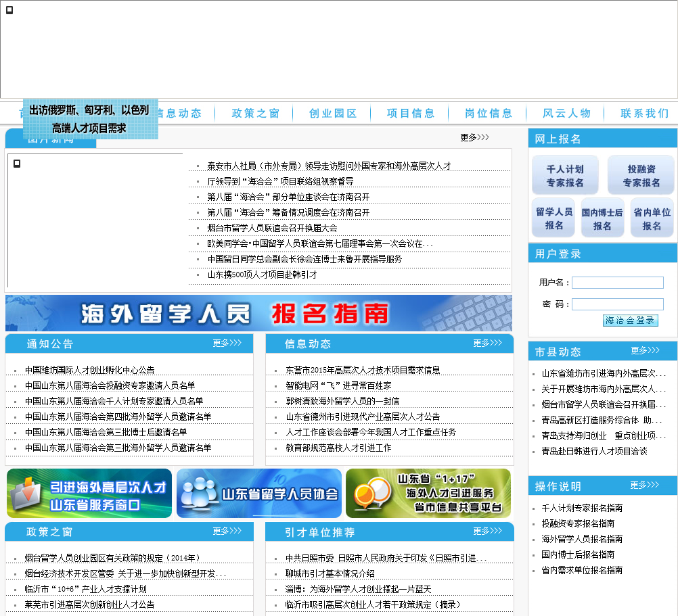Open the 海外留学人员报名指南 text link
Screen dimensions: 678x616
[582, 539]
